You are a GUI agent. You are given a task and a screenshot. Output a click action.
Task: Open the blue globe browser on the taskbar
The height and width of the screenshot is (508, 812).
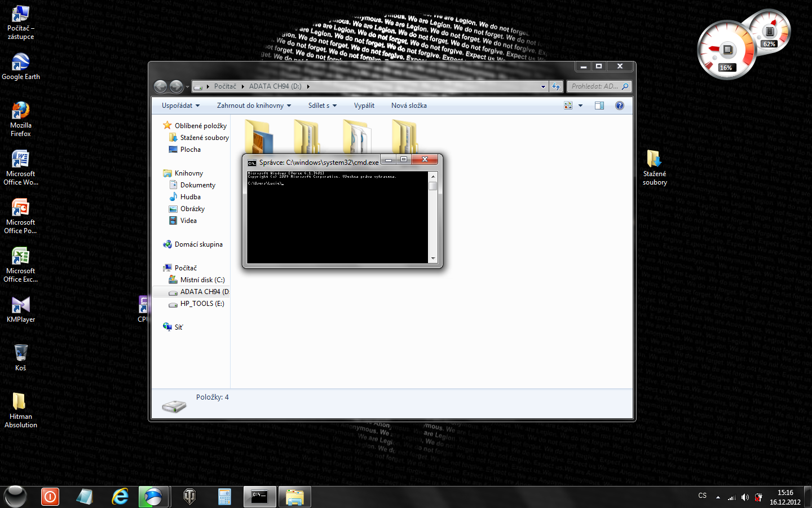(153, 497)
